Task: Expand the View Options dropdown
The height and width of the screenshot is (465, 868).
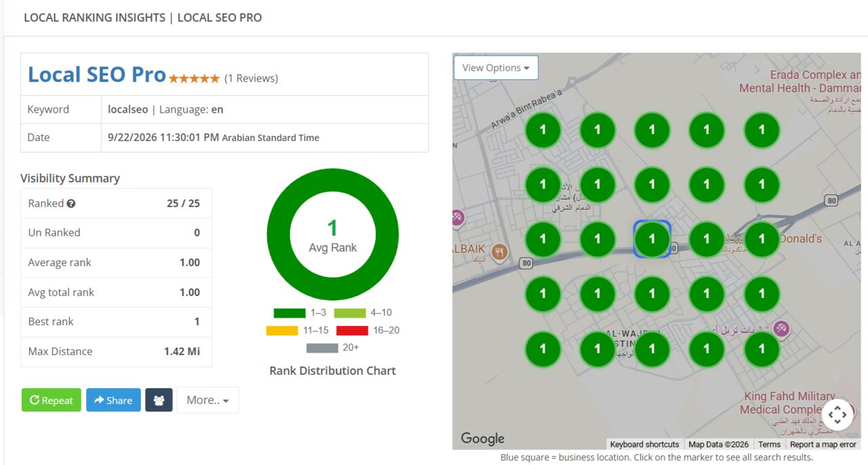Action: pos(496,68)
